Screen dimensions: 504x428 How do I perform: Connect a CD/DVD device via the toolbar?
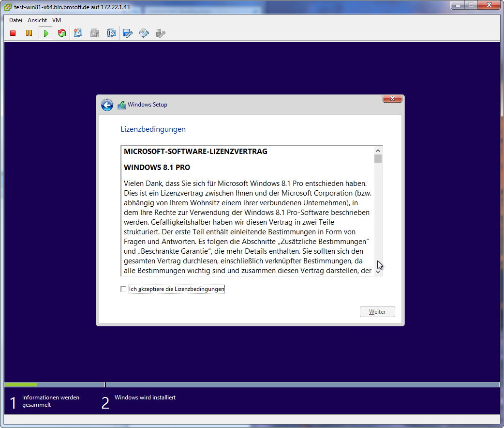(144, 33)
